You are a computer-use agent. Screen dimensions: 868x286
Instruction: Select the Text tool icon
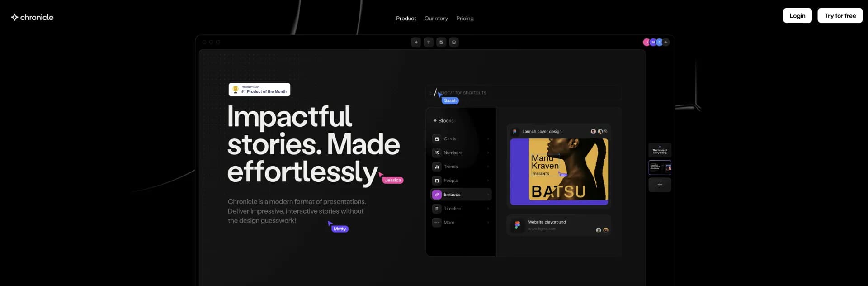(x=429, y=42)
